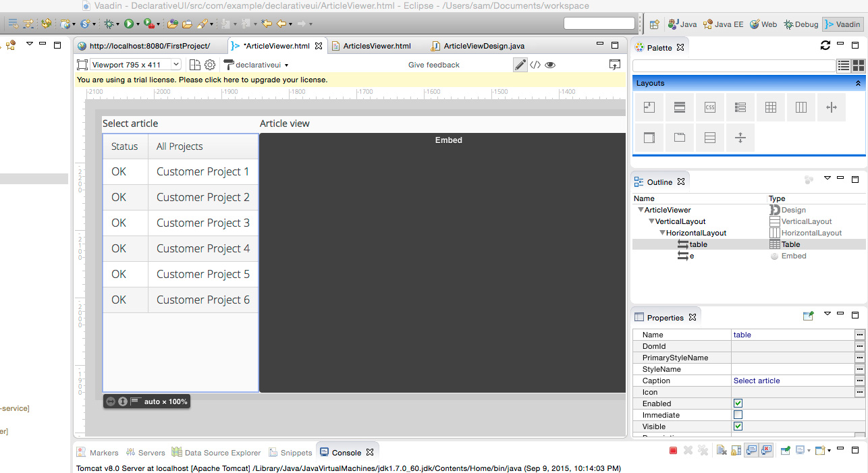Switch Palette to list view
868x473 pixels.
pos(843,65)
